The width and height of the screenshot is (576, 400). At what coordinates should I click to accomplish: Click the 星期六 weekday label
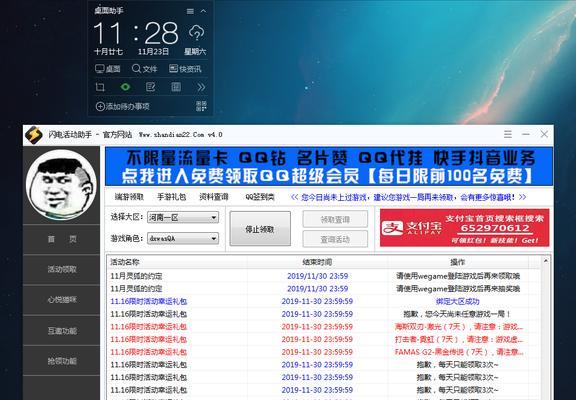(195, 52)
